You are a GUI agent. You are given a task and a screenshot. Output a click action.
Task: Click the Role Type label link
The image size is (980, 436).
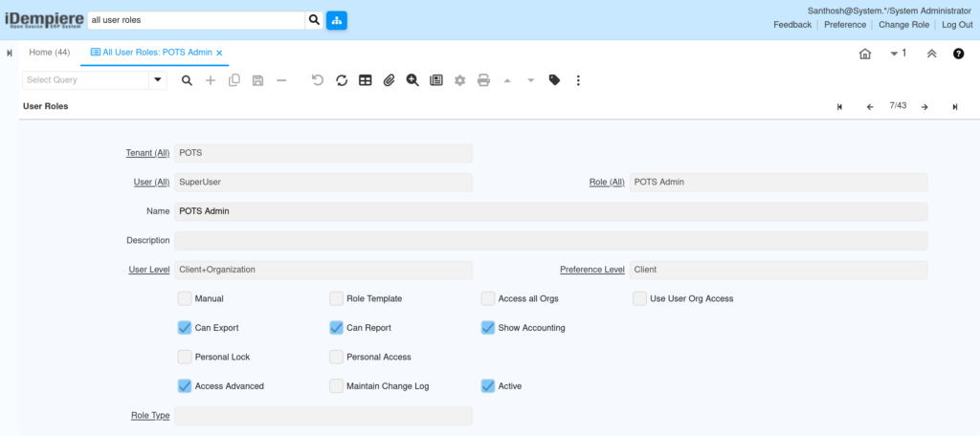150,415
